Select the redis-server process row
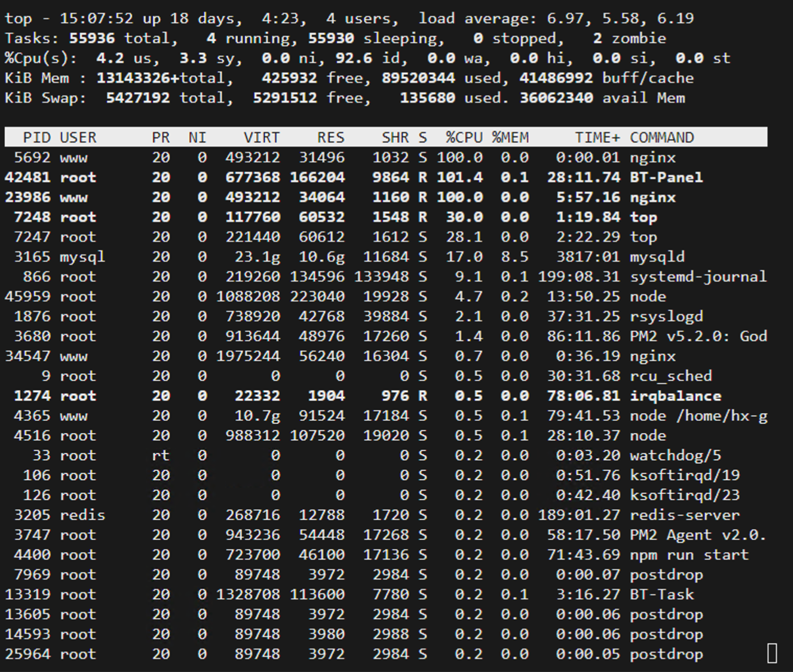 (x=366, y=515)
